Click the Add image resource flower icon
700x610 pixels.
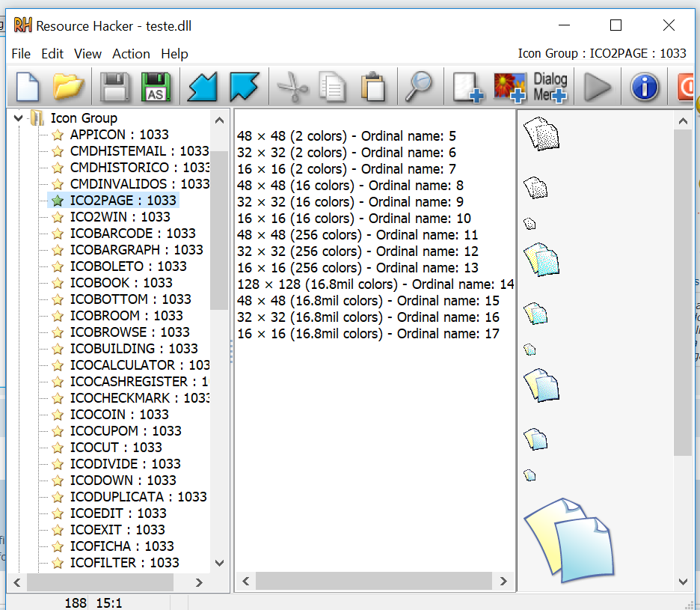(x=510, y=88)
